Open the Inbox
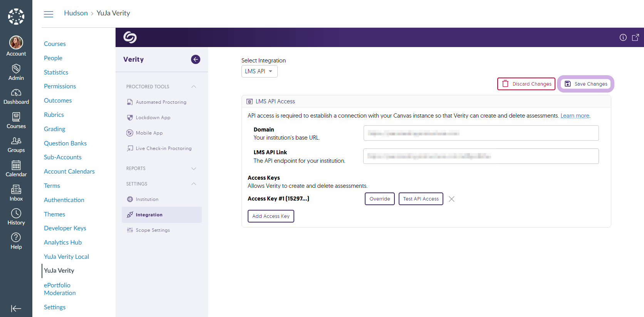Viewport: 644px width, 317px height. (x=16, y=193)
